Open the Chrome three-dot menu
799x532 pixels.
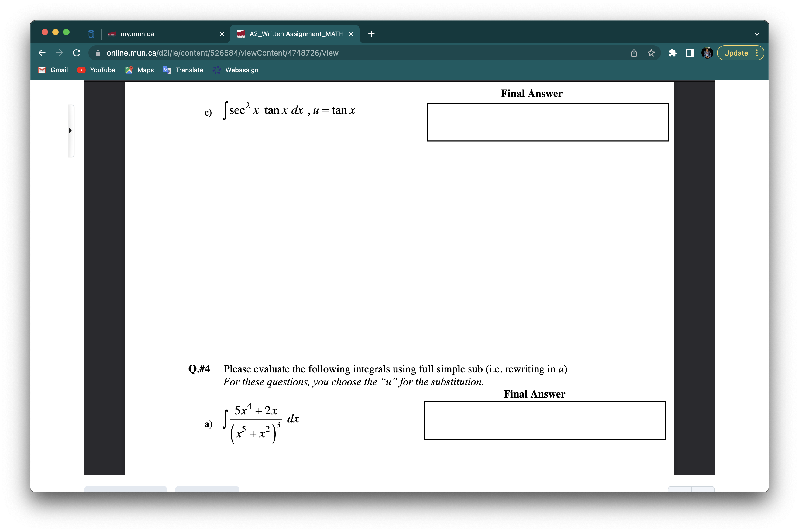point(757,53)
